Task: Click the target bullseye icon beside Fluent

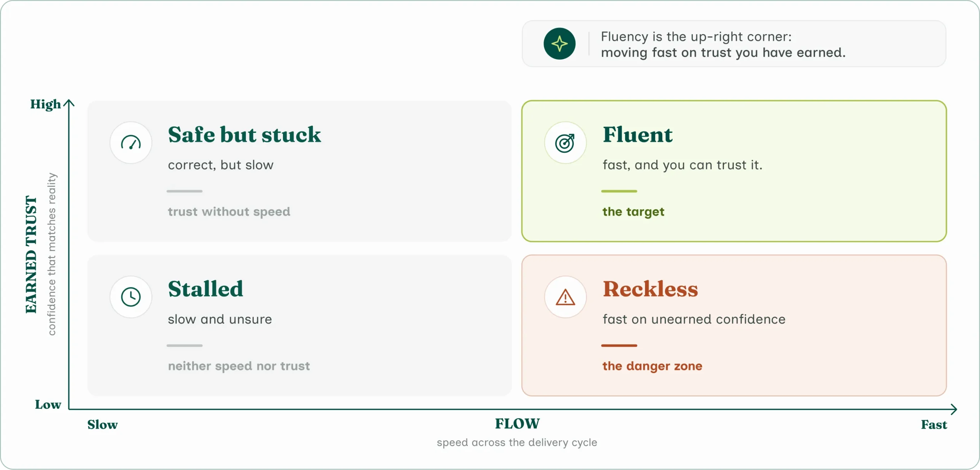Action: [565, 143]
